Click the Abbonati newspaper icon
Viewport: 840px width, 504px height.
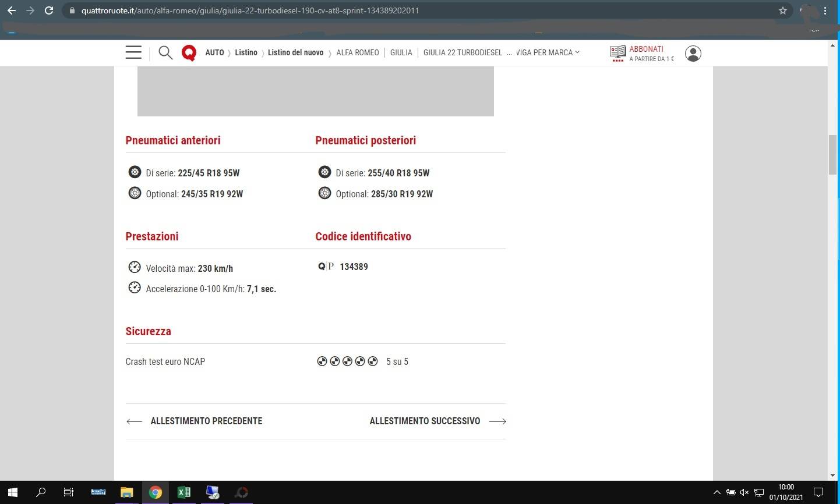tap(617, 53)
